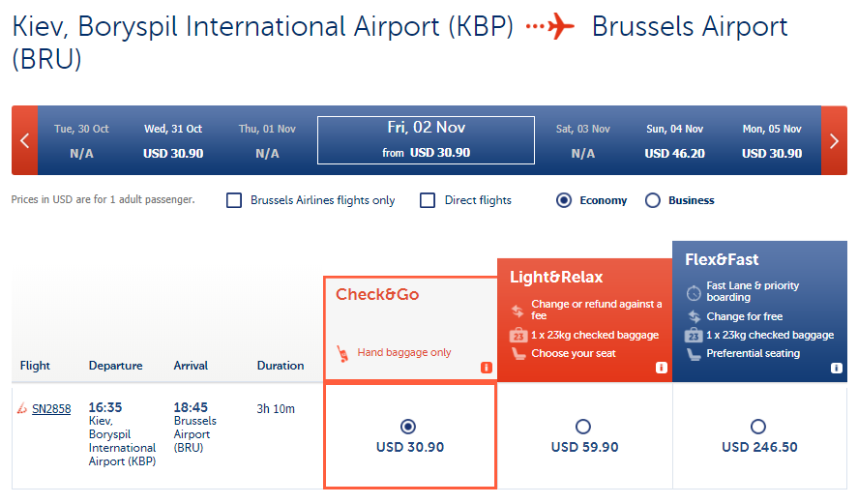
Task: Open the Light&Relax info icon
Action: [661, 368]
